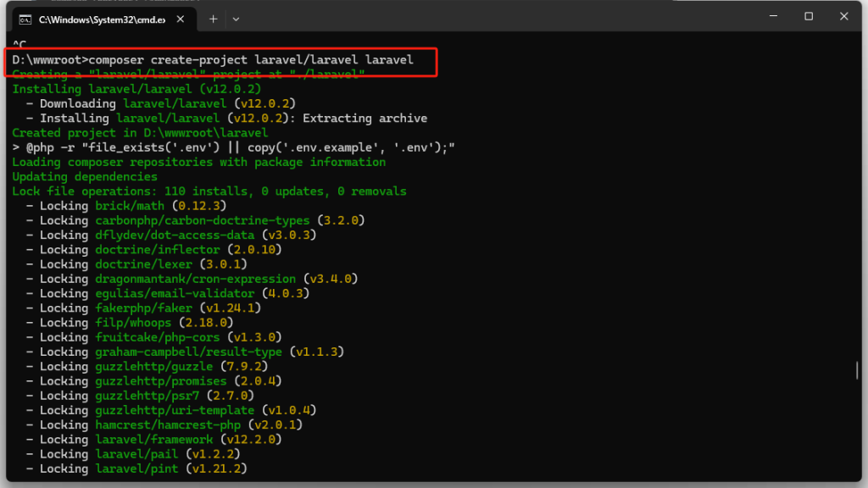Click the @php -r file_exists command line
Image resolution: width=868 pixels, height=488 pixels.
click(x=233, y=147)
